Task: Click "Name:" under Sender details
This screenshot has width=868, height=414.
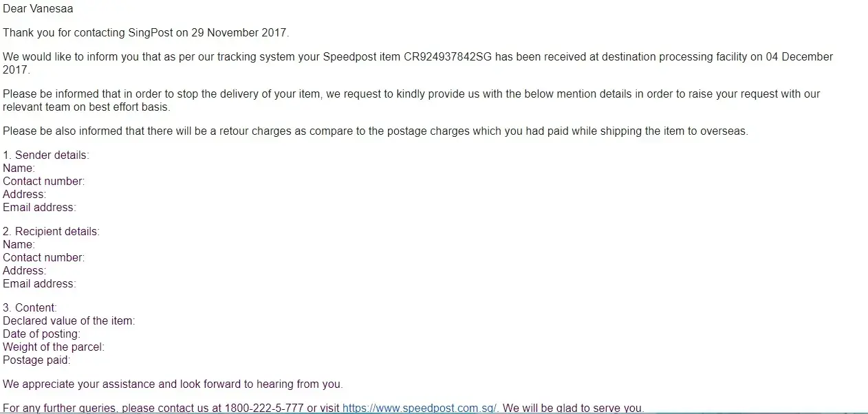Action: coord(19,168)
